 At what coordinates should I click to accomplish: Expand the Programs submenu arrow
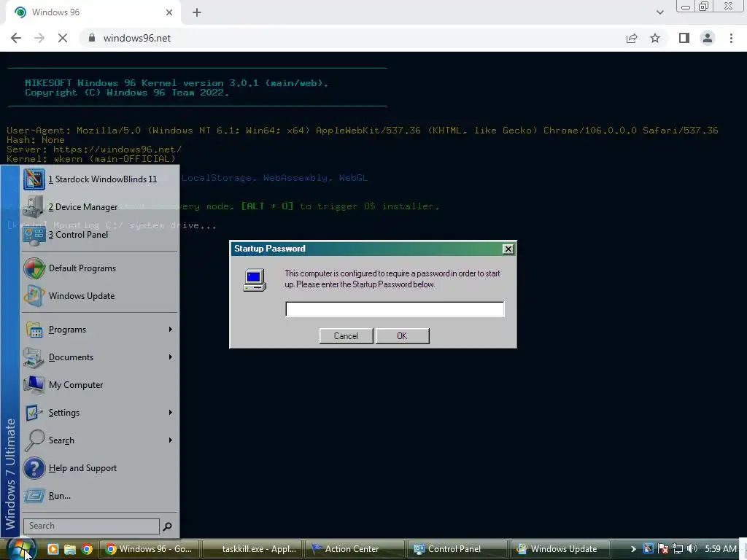[x=171, y=330]
